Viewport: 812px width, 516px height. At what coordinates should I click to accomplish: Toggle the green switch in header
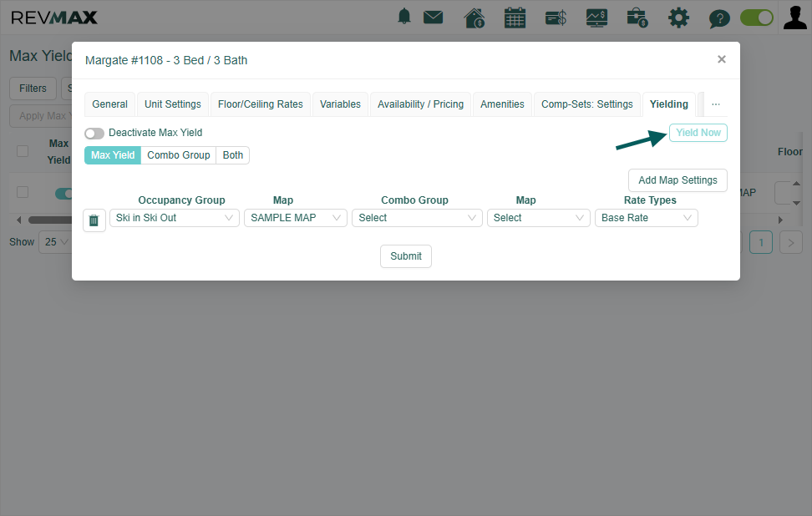757,18
